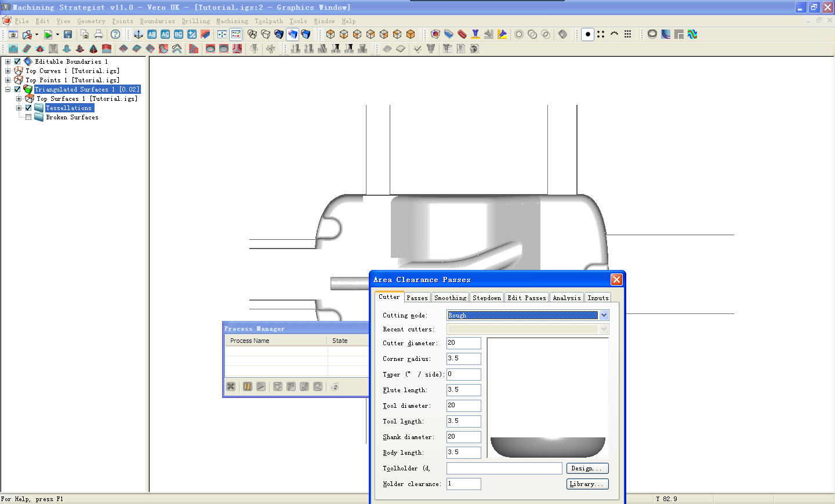
Task: Expand the Top Curves 1 tree node
Action: (x=8, y=71)
